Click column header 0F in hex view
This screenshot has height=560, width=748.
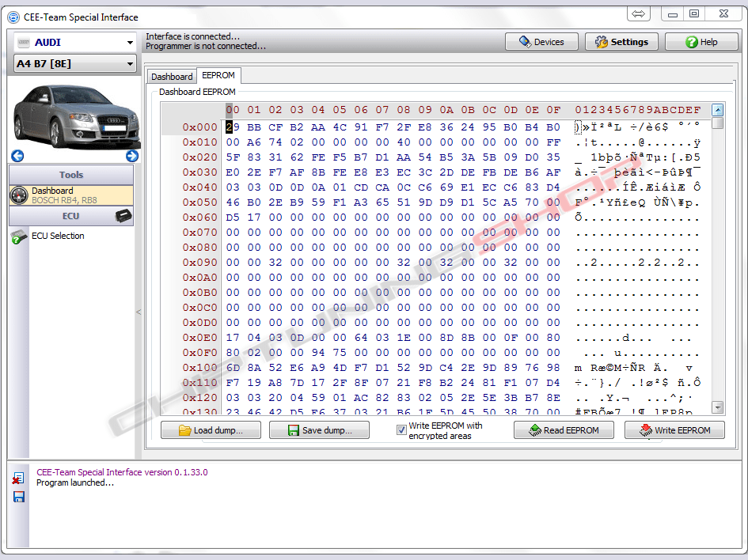coord(553,110)
